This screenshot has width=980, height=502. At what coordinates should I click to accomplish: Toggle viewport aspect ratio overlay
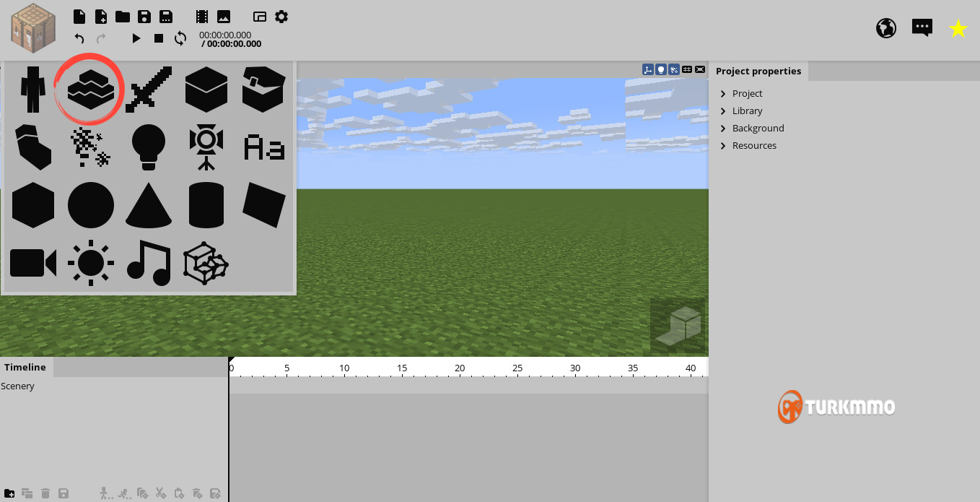point(700,69)
